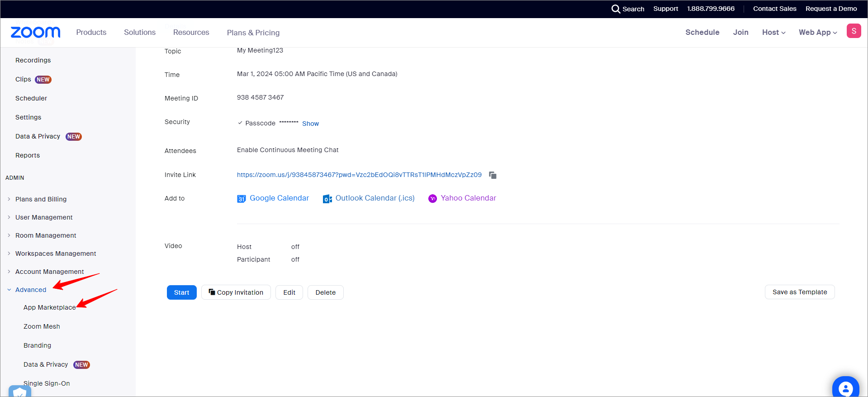Click the Zoom logo

click(35, 32)
